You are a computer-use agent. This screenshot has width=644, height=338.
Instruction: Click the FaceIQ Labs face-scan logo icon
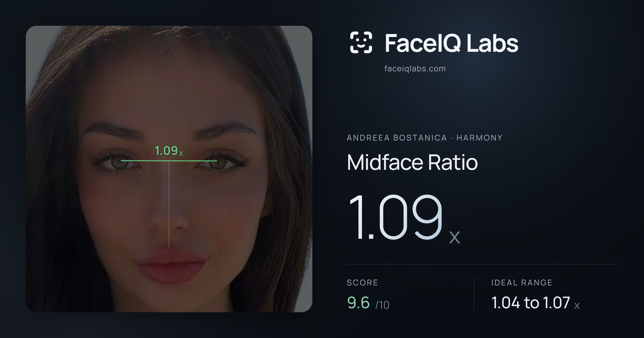pyautogui.click(x=361, y=42)
